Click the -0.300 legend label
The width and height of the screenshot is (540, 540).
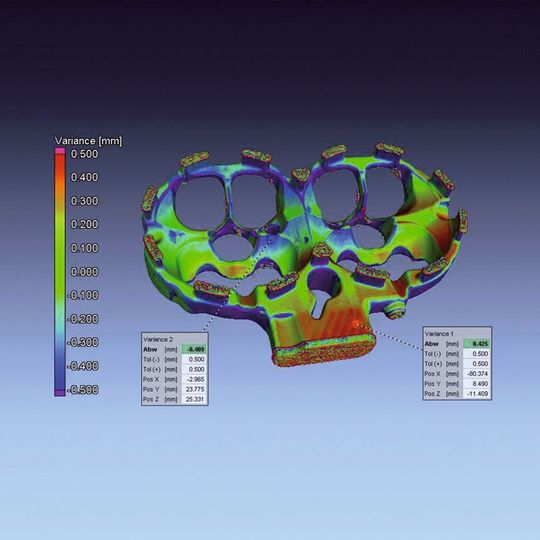[x=83, y=342]
